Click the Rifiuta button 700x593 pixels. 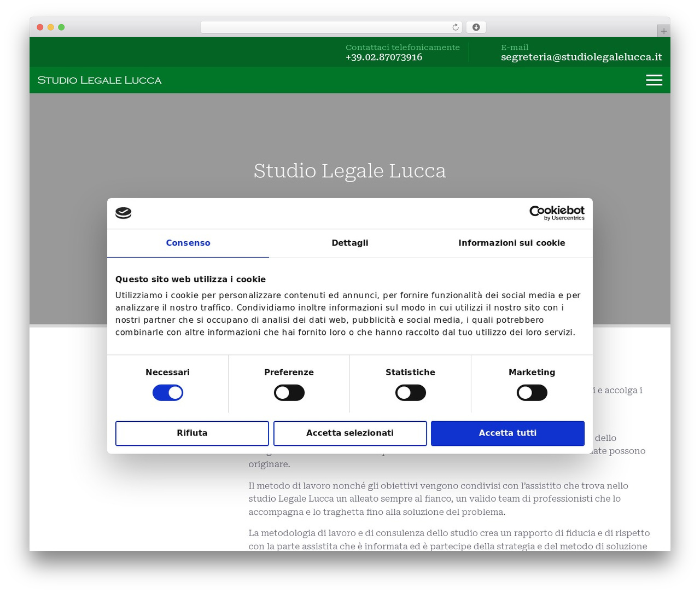coord(192,433)
